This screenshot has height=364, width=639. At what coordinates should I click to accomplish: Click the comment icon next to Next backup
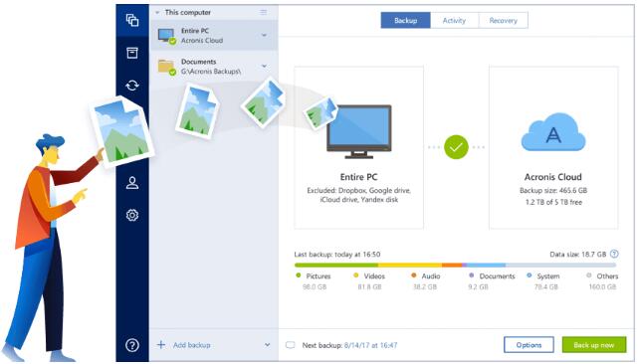tap(291, 345)
